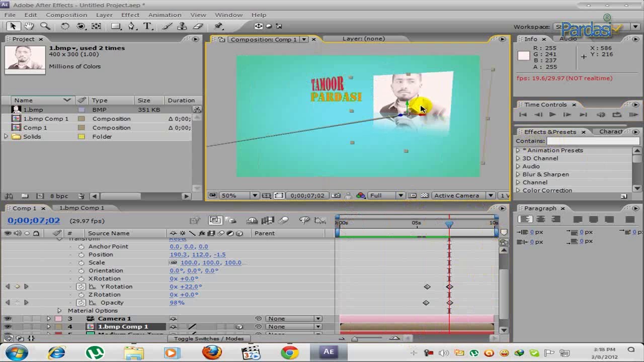Toggle the transparency grid icon
This screenshot has height=362, width=644.
tap(424, 196)
